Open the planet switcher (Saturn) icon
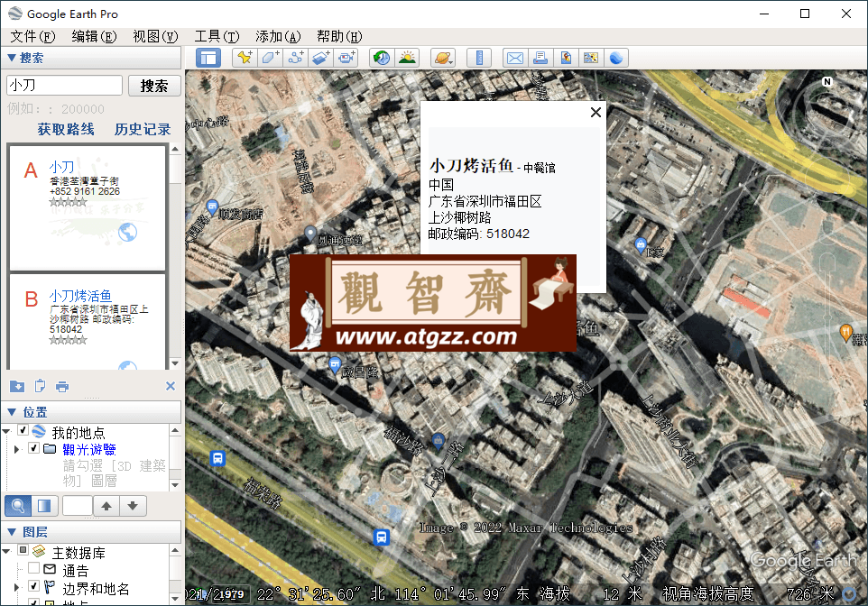This screenshot has height=606, width=868. tap(443, 58)
